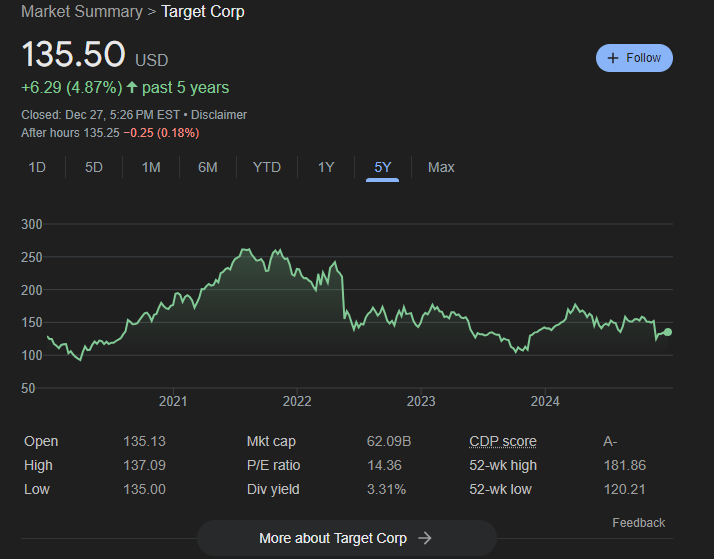Open the Disclaimer link
714x559 pixels.
tap(219, 115)
